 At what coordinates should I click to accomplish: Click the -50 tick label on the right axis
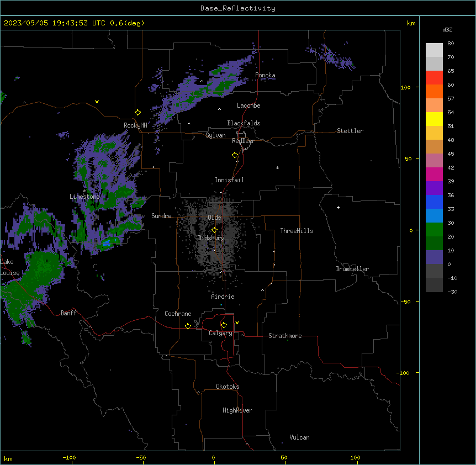point(405,302)
